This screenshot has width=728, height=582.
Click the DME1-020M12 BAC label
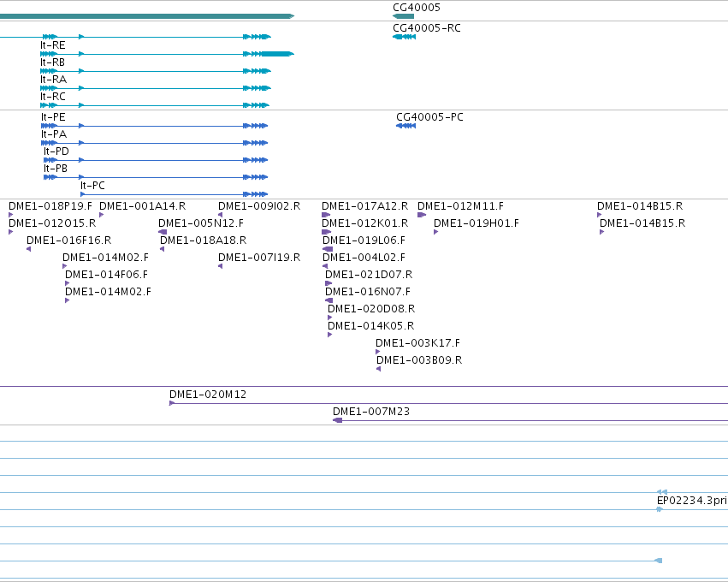coord(208,395)
